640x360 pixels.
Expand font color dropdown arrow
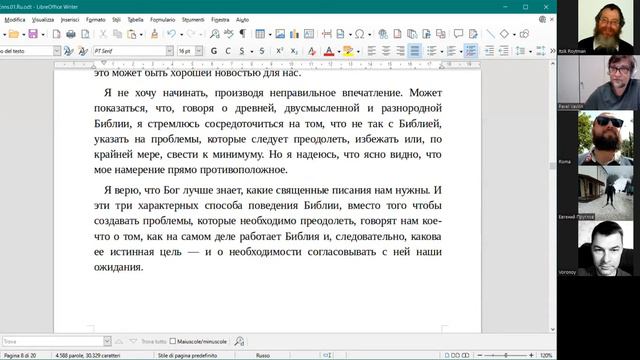pos(339,51)
